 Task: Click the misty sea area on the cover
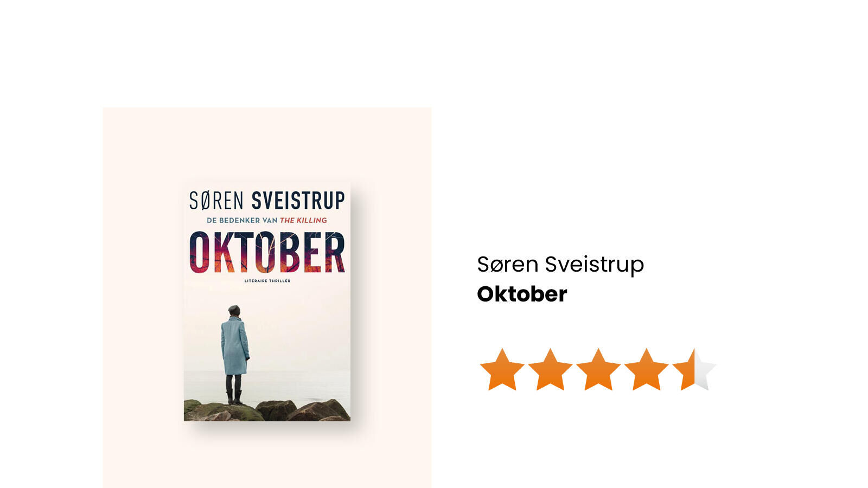tap(304, 385)
